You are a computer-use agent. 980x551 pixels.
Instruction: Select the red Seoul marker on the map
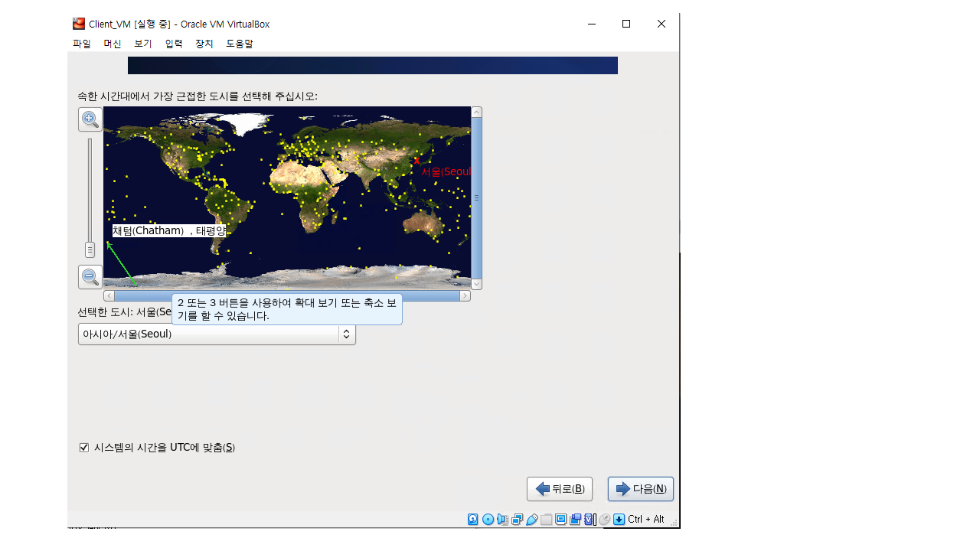416,161
